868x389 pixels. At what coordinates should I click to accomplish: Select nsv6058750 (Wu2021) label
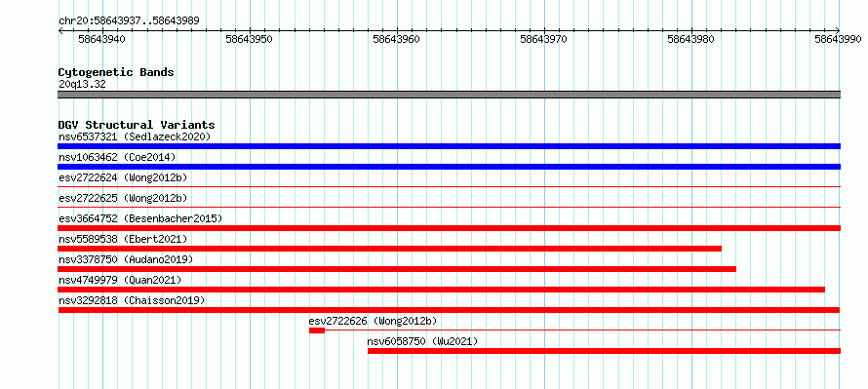coord(422,341)
